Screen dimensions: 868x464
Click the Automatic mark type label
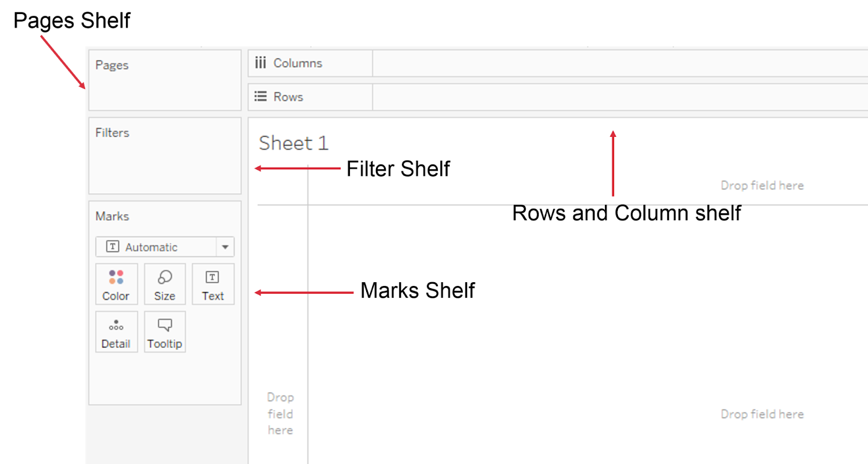pyautogui.click(x=151, y=247)
